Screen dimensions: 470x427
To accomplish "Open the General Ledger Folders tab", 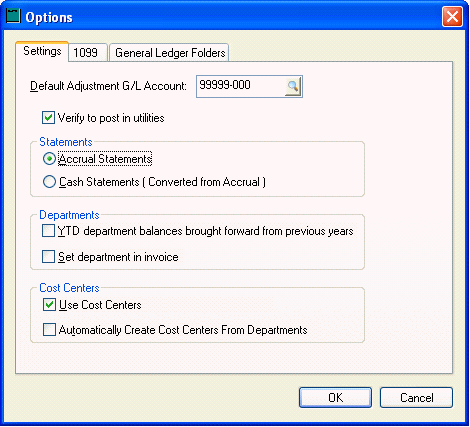I will coord(170,53).
